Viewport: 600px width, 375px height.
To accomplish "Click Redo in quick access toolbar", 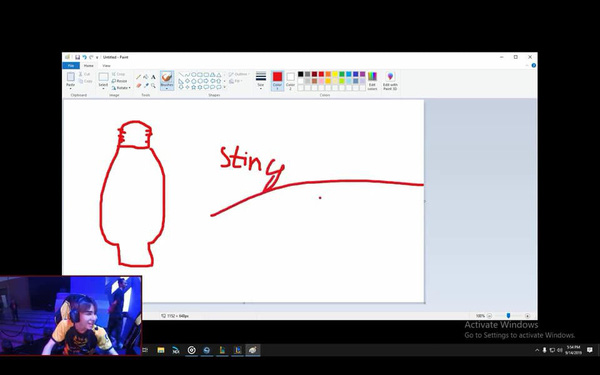I will (91, 57).
